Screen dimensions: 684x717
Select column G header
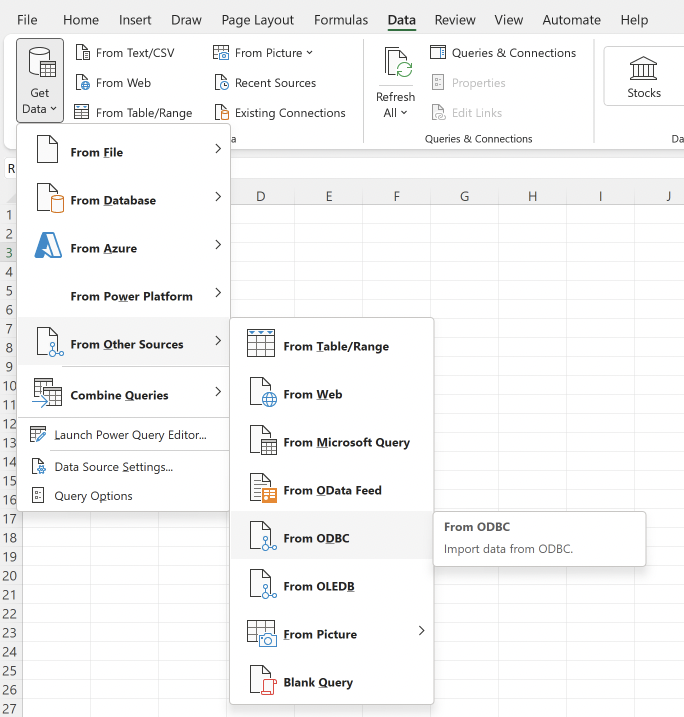(465, 196)
